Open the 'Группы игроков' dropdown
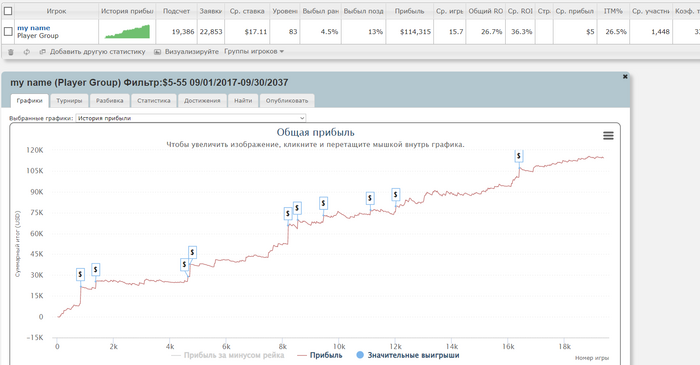This screenshot has height=365, width=700. (254, 52)
